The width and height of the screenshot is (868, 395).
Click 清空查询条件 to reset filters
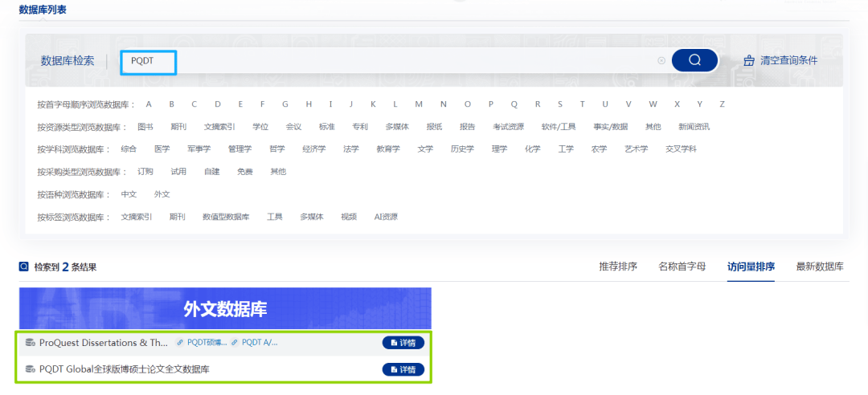(780, 61)
